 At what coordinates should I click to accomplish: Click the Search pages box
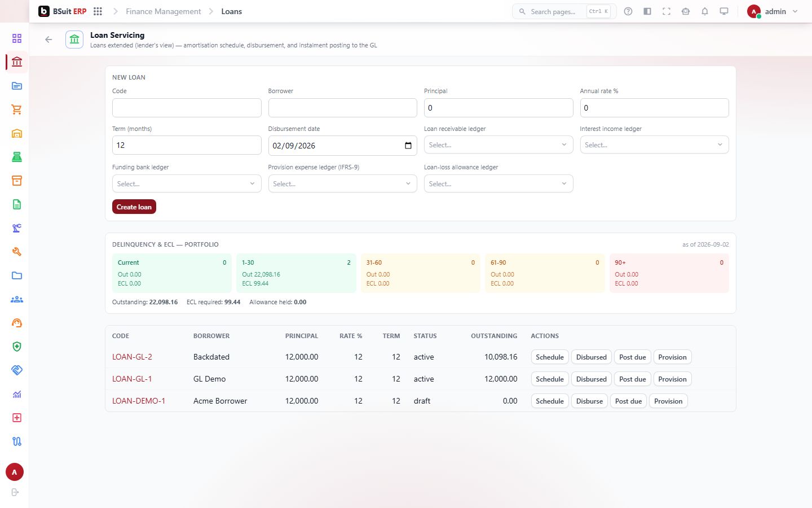[564, 11]
